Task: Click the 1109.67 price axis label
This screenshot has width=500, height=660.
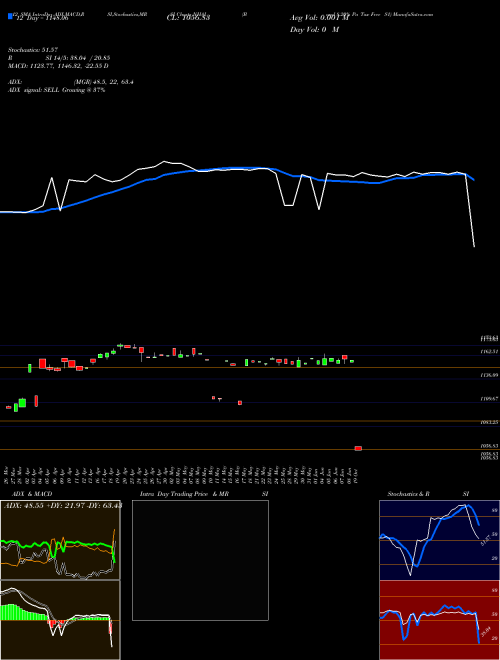Action: click(489, 398)
